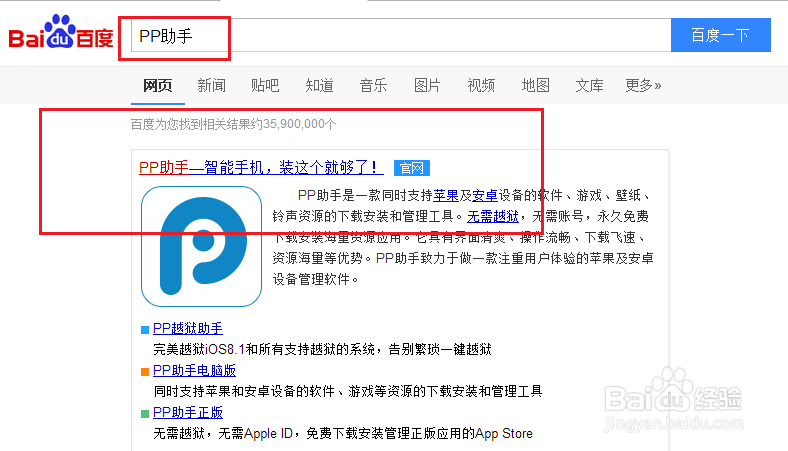Click the text 无需越狱，无需Apple ID
The width and height of the screenshot is (788, 451).
click(x=223, y=434)
